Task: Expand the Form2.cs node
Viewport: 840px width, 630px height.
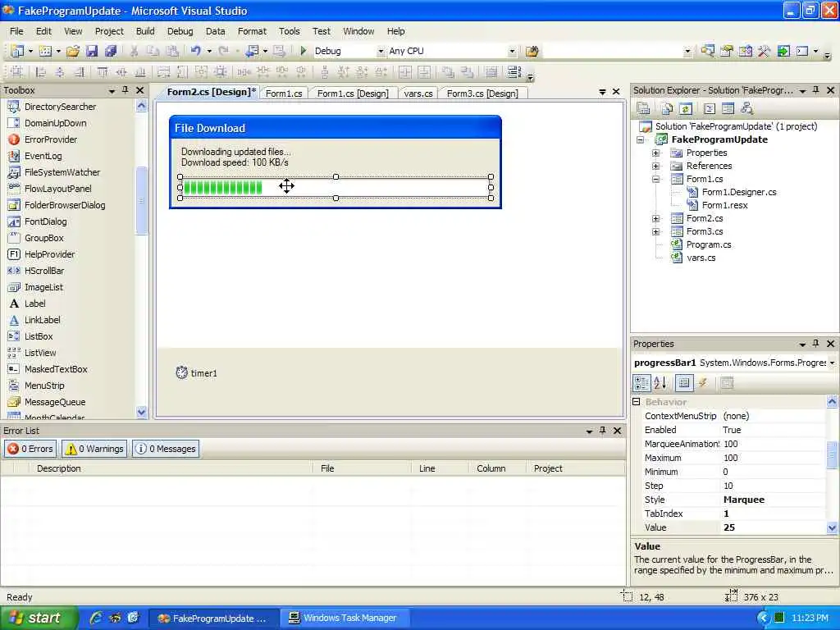Action: click(x=655, y=218)
